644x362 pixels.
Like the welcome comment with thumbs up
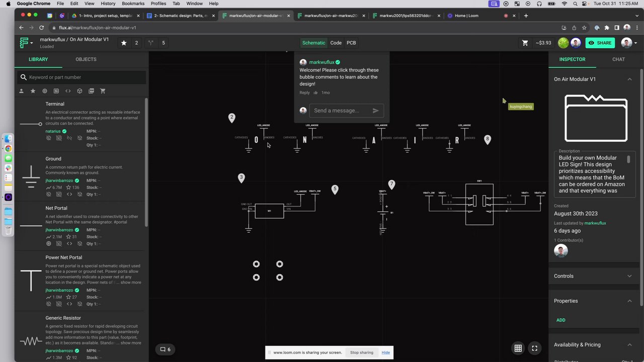point(315,93)
